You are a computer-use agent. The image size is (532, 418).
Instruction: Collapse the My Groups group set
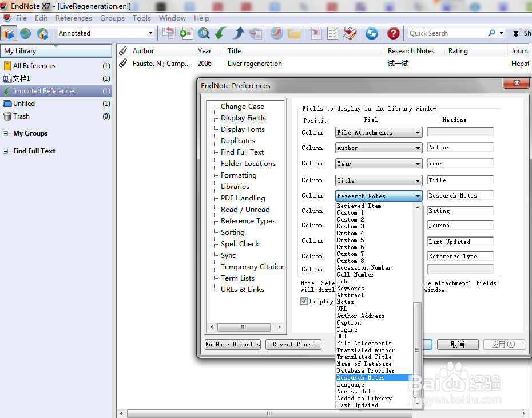click(x=5, y=133)
